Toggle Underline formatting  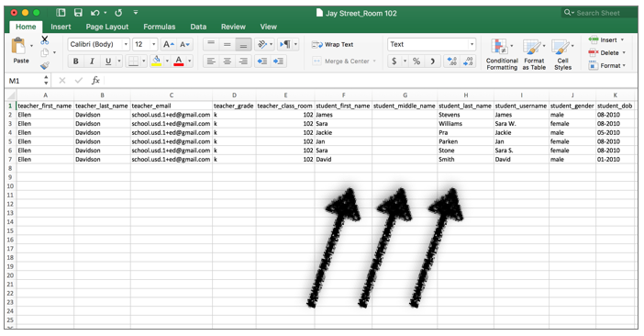pos(108,62)
